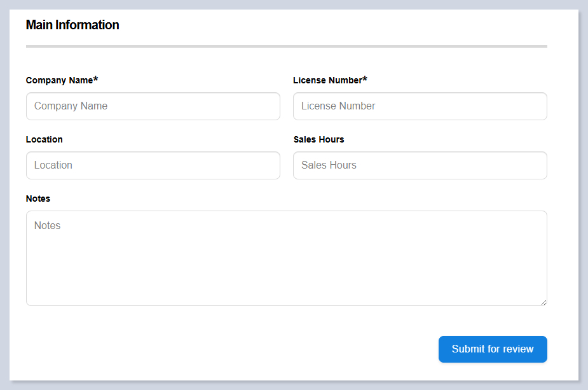Select the Location label above its field

(44, 139)
